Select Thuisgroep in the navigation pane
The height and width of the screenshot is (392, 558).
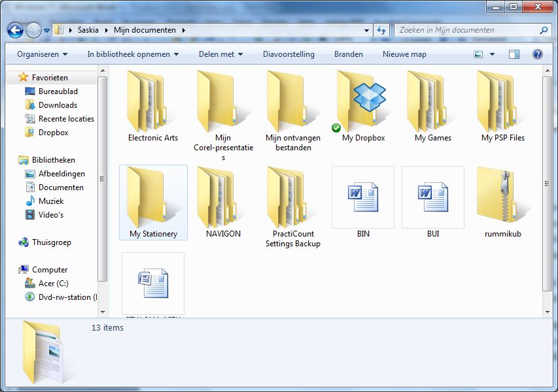[45, 242]
